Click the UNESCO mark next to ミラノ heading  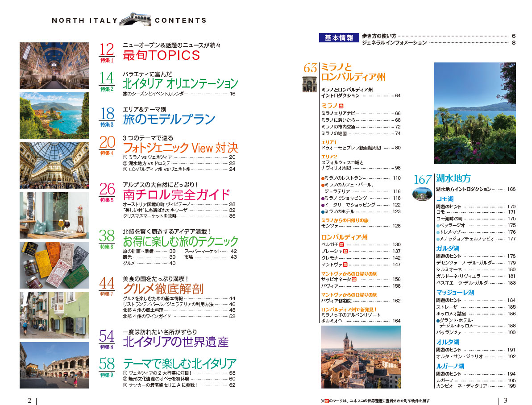tap(341, 106)
